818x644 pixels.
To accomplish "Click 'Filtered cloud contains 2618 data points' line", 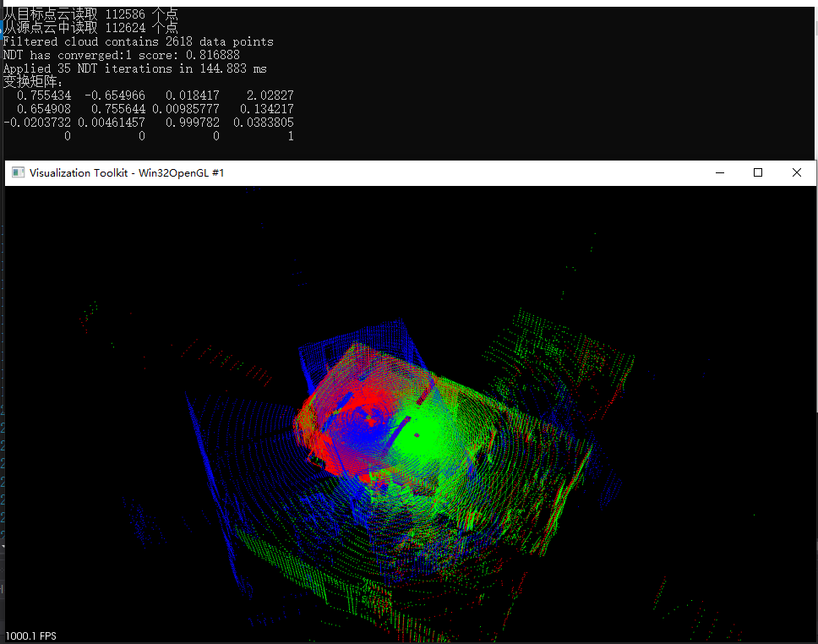I will point(139,41).
